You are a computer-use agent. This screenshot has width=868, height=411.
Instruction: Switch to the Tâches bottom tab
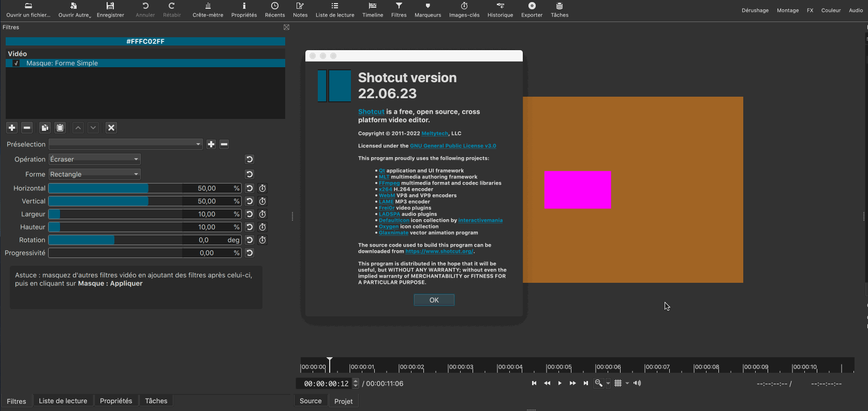(x=156, y=401)
